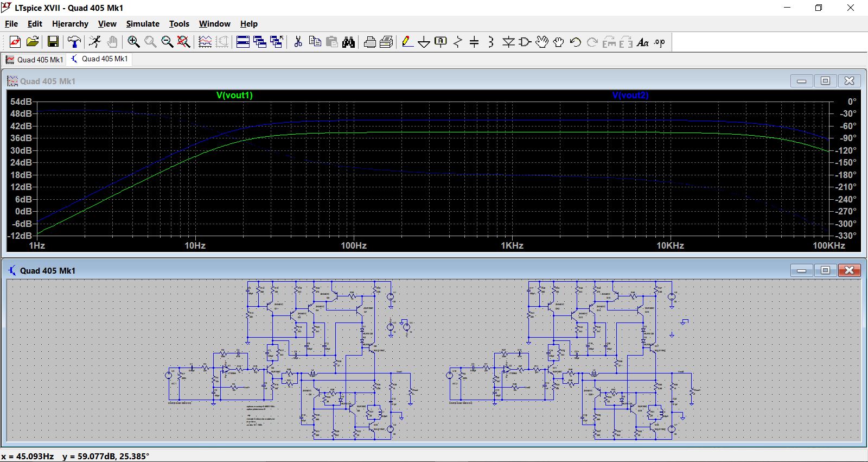The image size is (868, 462).
Task: Open the Window menu
Action: click(214, 24)
